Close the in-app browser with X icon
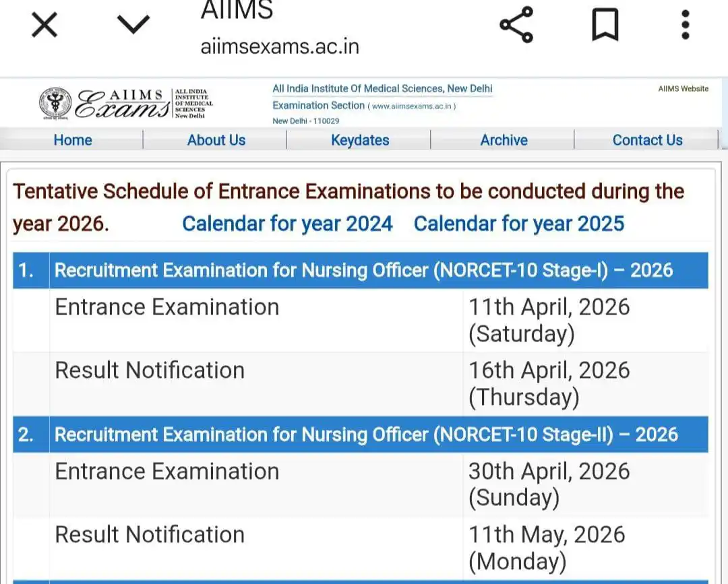Screen dimensions: 728x584 click(44, 24)
